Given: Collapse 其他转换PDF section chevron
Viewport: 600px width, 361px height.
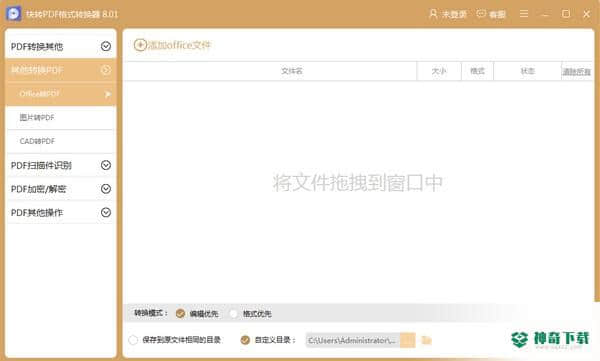Looking at the screenshot, I should [x=106, y=70].
